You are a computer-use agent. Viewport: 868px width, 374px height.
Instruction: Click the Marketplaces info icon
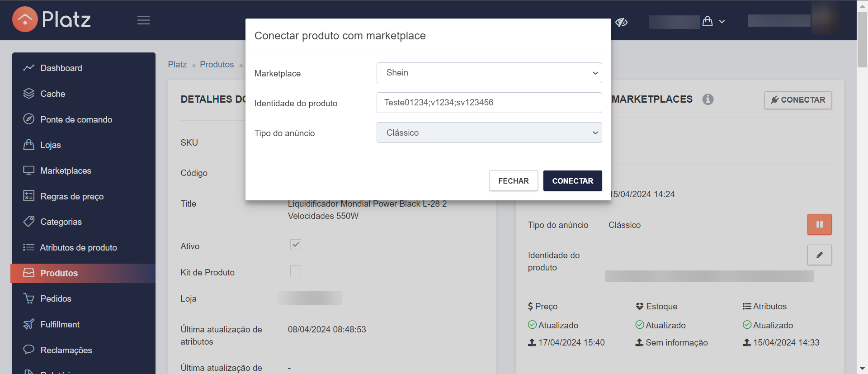(708, 99)
